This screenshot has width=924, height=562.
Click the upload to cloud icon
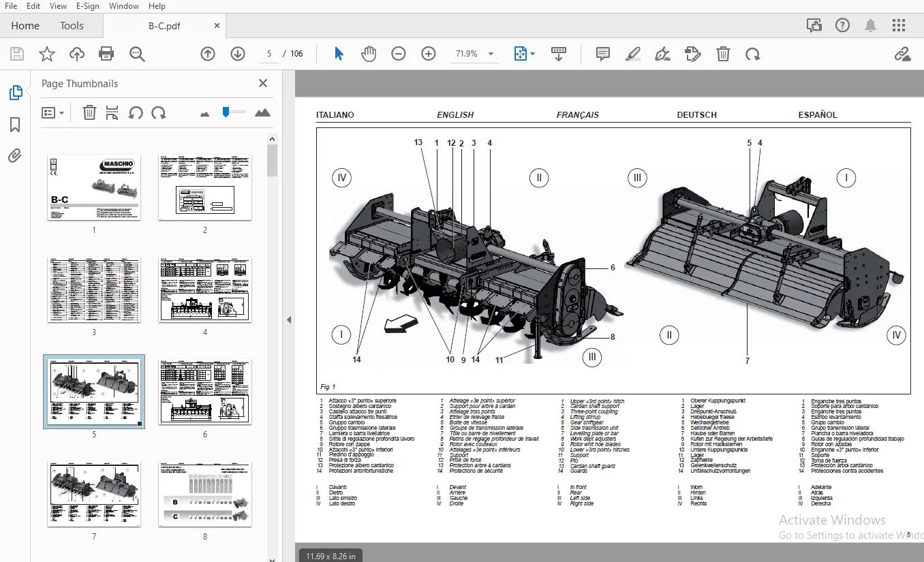pos(77,54)
